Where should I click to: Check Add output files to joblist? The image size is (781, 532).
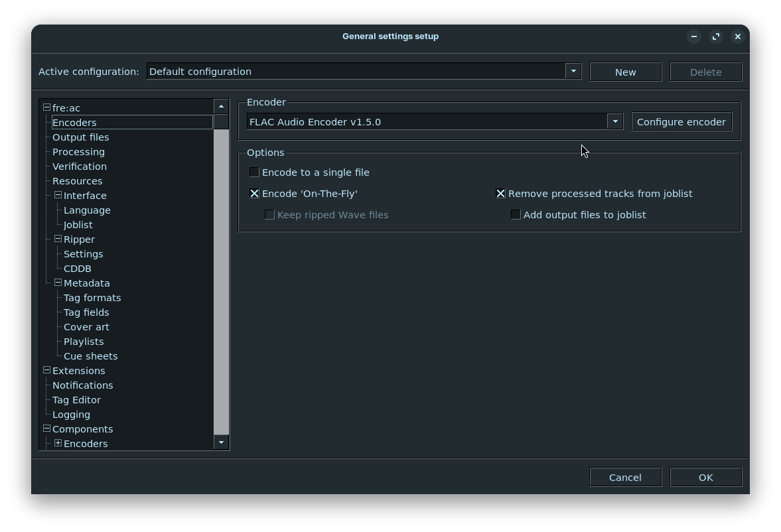coord(516,215)
